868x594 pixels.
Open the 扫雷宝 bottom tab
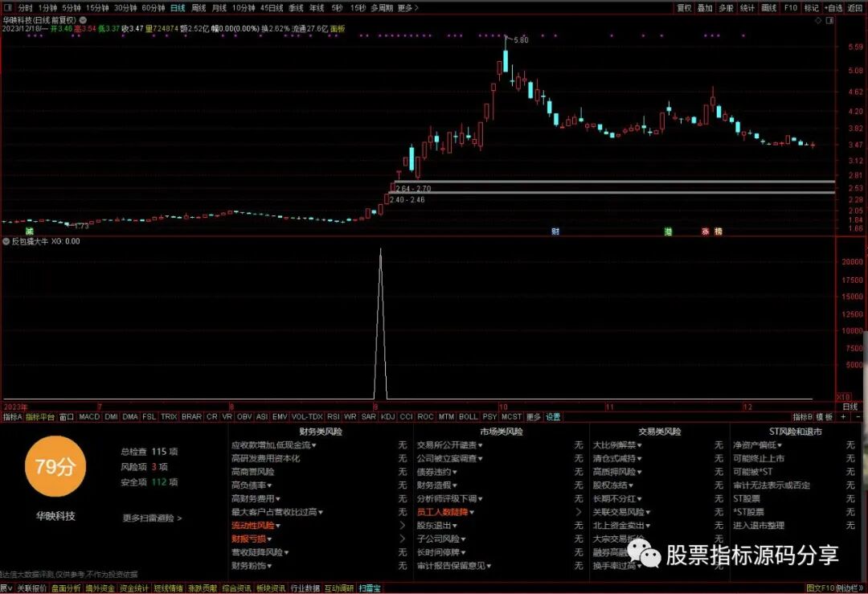click(x=370, y=588)
